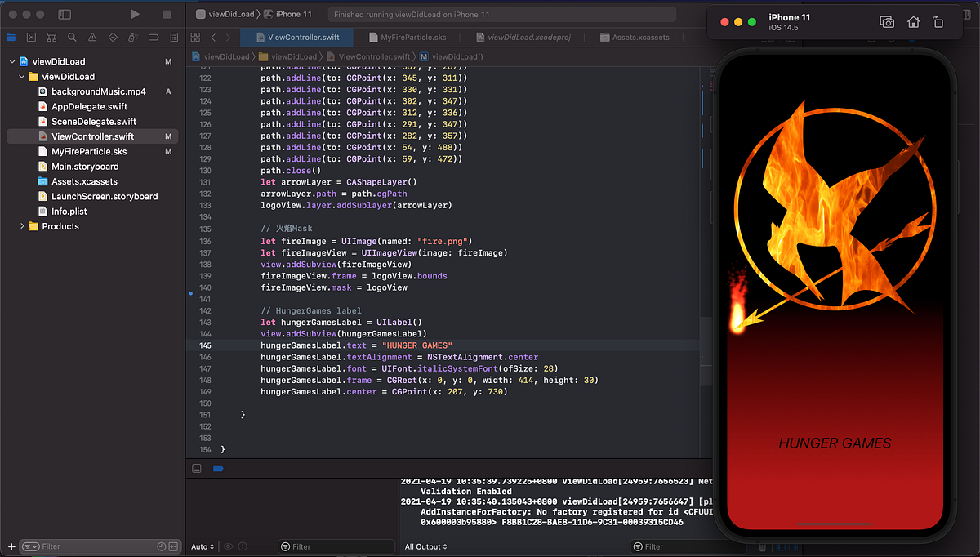Switch to the MyFireParticle.sks tab
This screenshot has width=980, height=557.
[x=406, y=38]
